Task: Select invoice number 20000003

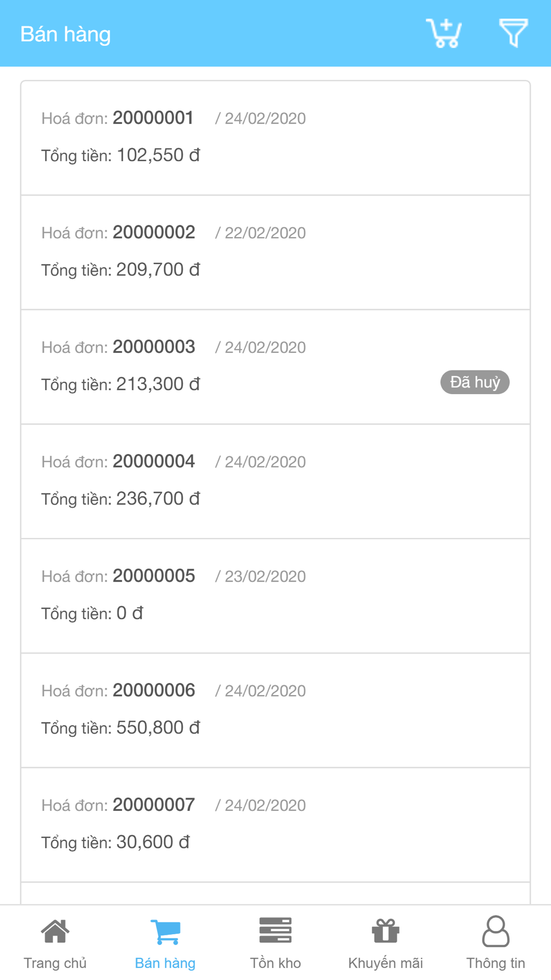Action: click(154, 347)
